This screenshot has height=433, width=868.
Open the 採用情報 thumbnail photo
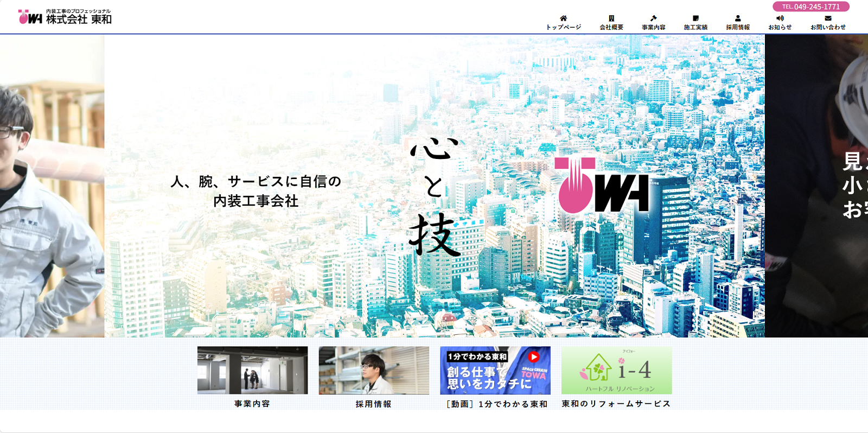tap(374, 370)
